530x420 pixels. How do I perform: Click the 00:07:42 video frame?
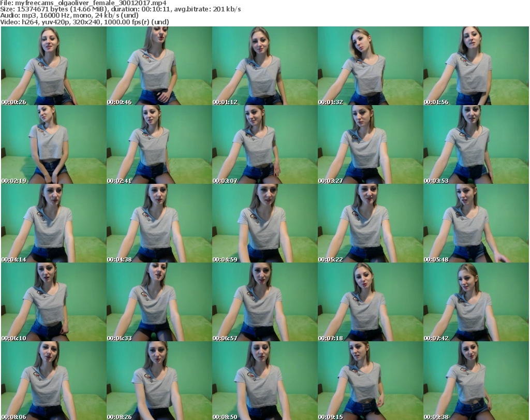476,301
